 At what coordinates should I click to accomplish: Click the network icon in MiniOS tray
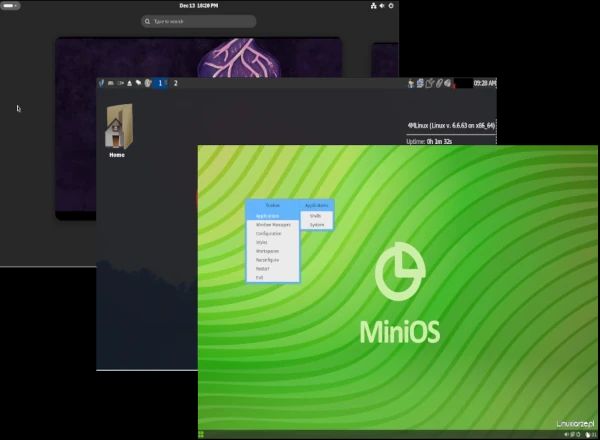pyautogui.click(x=572, y=435)
